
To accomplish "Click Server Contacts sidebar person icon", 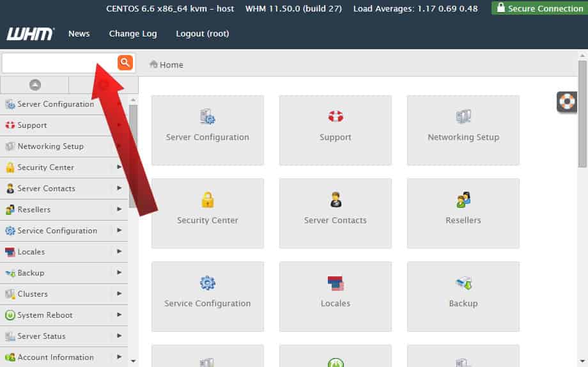I will tap(10, 189).
